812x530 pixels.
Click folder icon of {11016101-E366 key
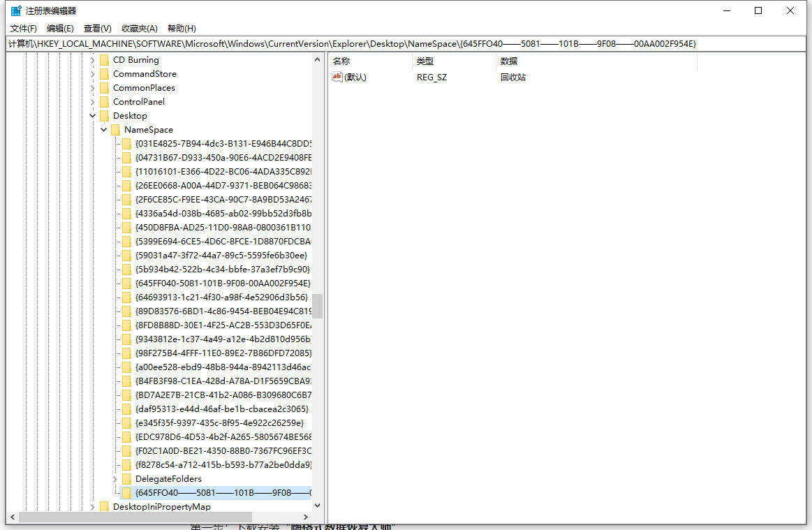[x=126, y=172]
